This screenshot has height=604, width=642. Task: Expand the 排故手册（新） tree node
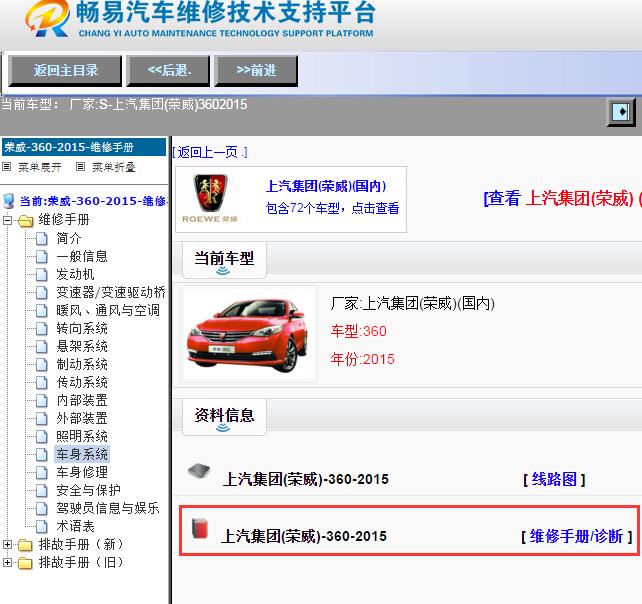tap(7, 544)
